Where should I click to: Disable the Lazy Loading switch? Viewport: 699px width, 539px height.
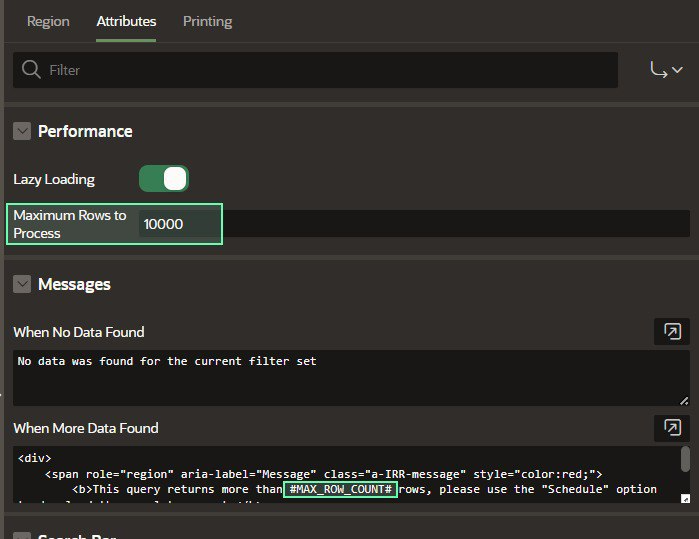pos(164,179)
